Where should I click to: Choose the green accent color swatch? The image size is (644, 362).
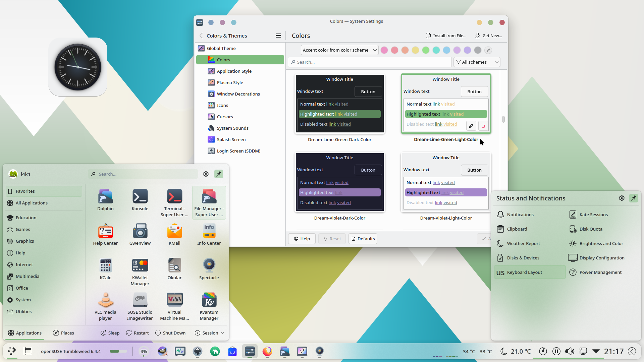coord(426,50)
